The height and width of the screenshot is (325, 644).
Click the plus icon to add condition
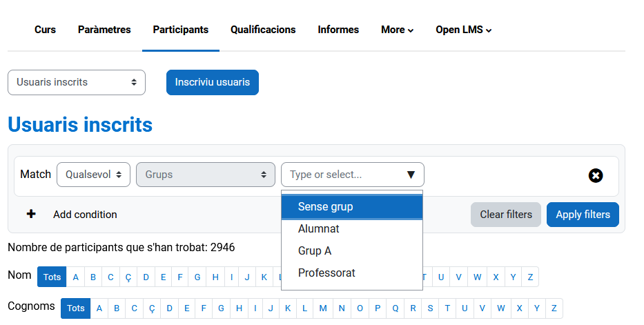click(31, 214)
